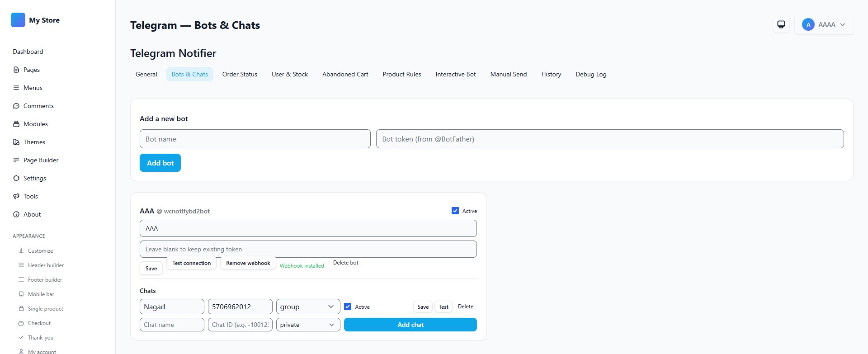Viewport: 868px width, 354px height.
Task: Select the Bots & Chats tab
Action: tap(190, 74)
